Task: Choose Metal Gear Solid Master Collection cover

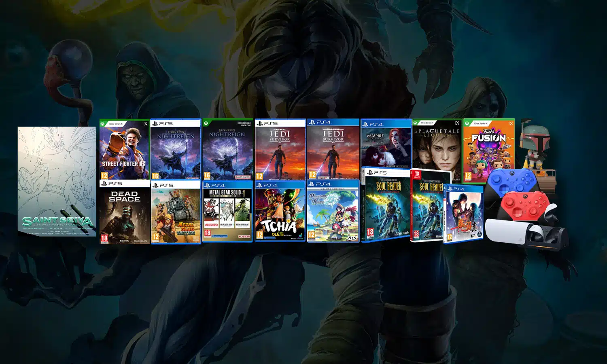Action: click(227, 212)
